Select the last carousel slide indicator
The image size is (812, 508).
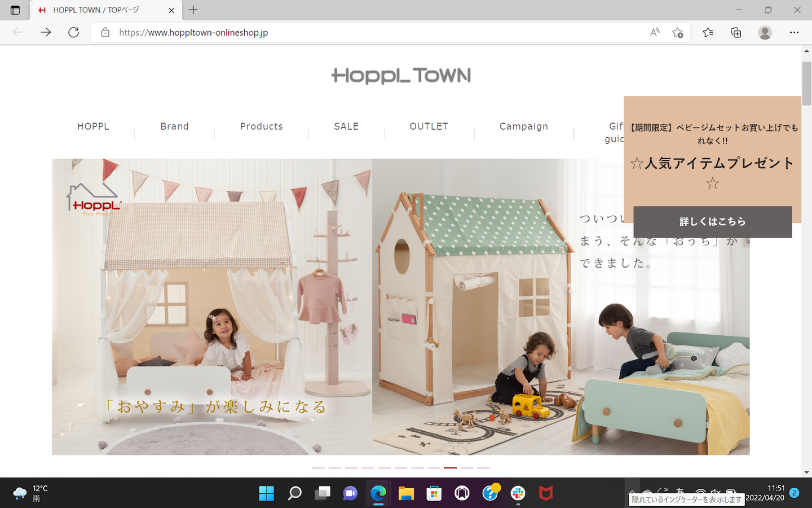tap(483, 468)
